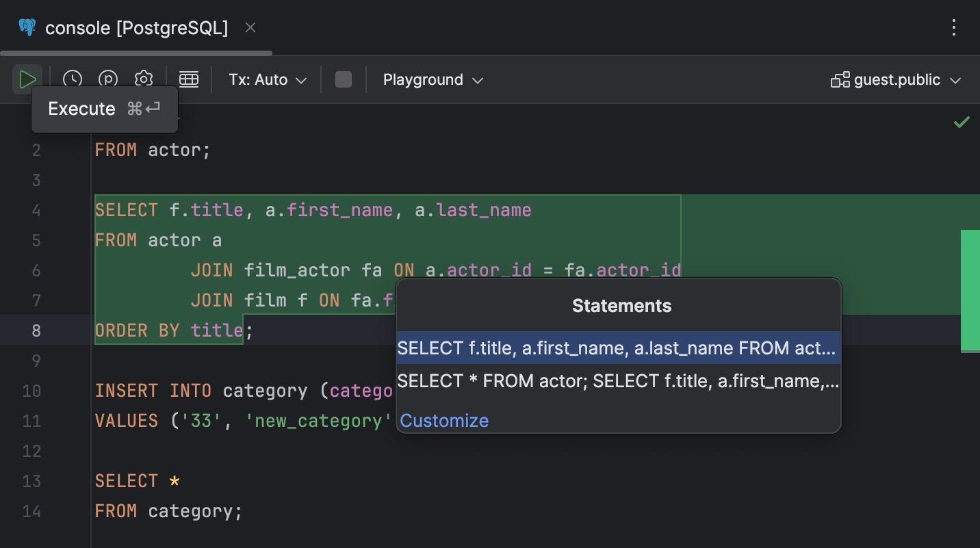Open the kebab menu in top-right corner

pyautogui.click(x=954, y=27)
